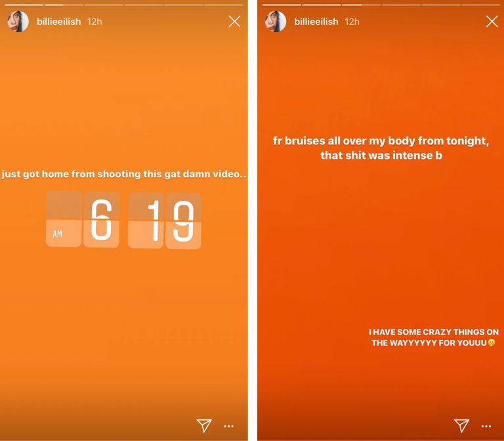
Task: Open three-dot options in right story
Action: [x=486, y=426]
